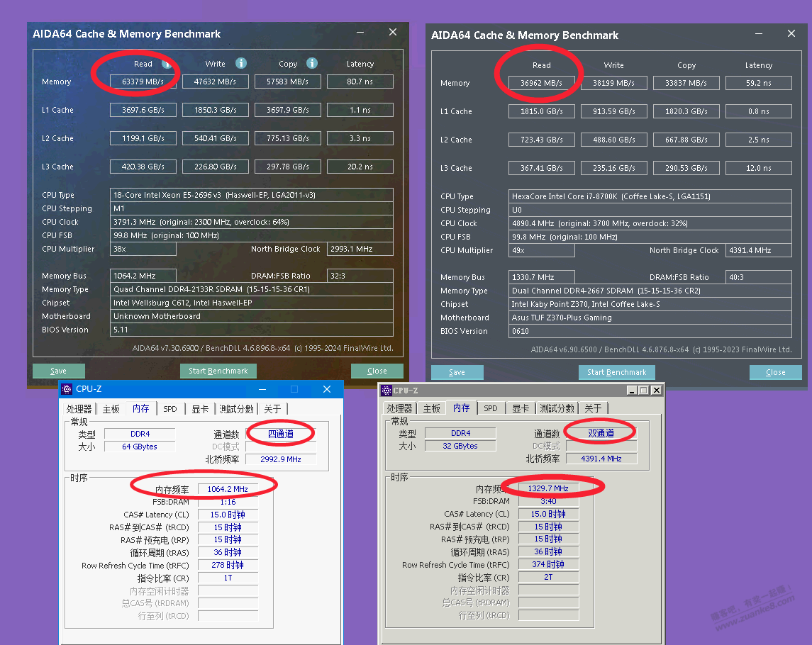Click the BIOS Version value 0610
The width and height of the screenshot is (812, 645).
650,331
